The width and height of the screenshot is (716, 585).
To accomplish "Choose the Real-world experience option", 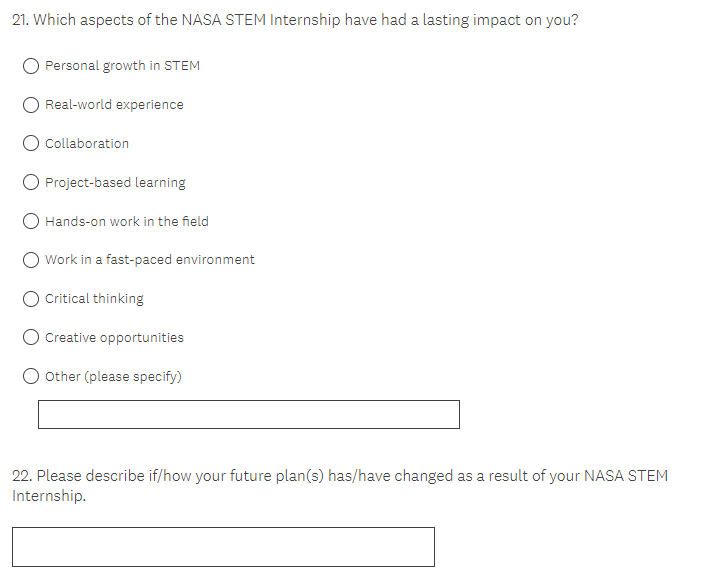I will click(32, 105).
